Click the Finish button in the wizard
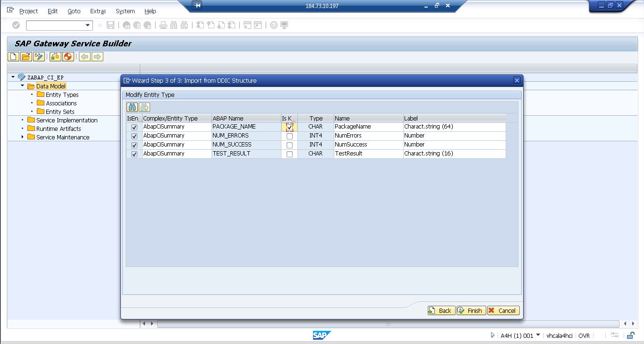644x344 pixels. coord(471,310)
